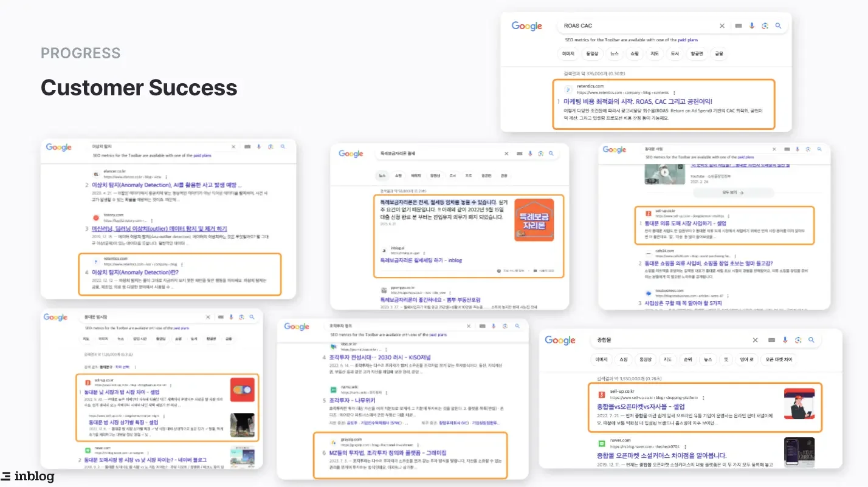Open image search lens in 종합몰 window
The height and width of the screenshot is (487, 868).
point(798,340)
